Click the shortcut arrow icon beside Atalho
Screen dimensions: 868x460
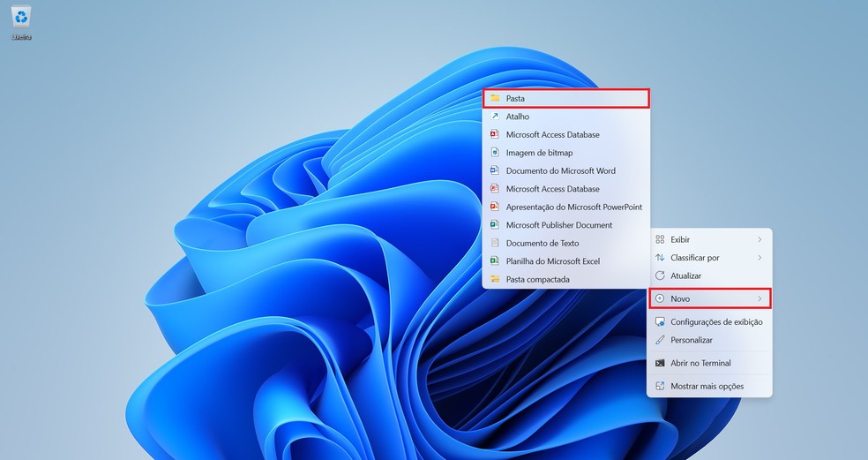coord(495,117)
